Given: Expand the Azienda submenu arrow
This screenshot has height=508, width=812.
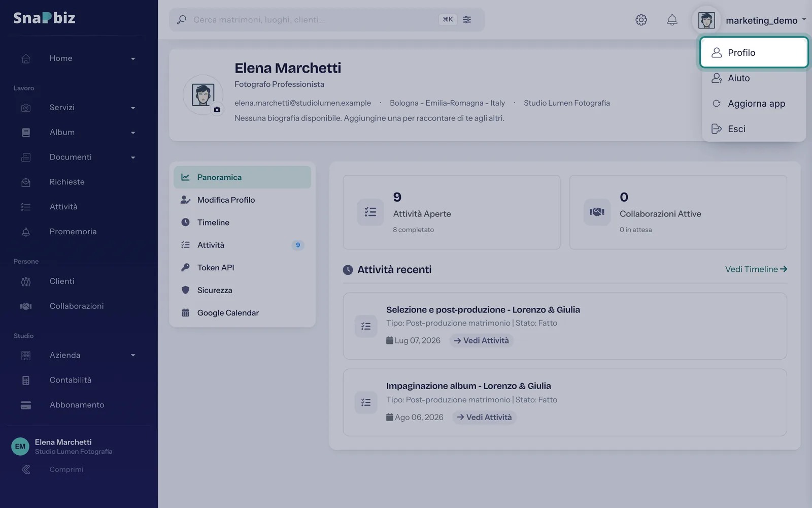Looking at the screenshot, I should (133, 356).
